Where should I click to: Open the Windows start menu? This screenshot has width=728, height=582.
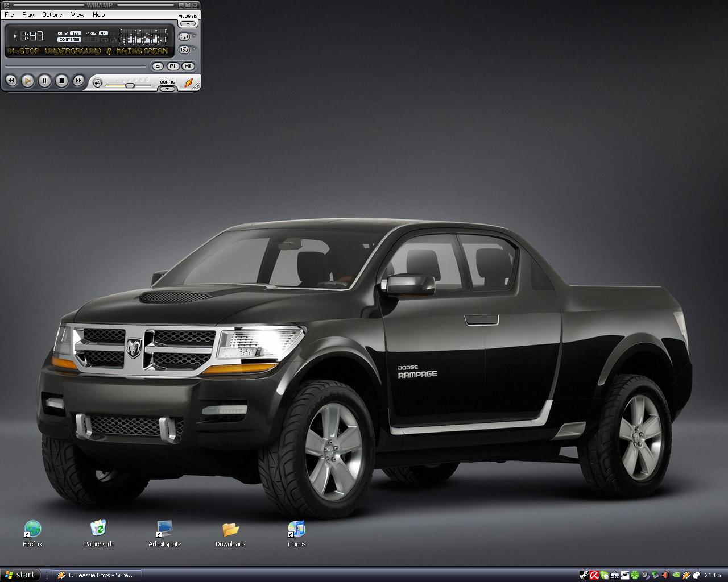(20, 575)
